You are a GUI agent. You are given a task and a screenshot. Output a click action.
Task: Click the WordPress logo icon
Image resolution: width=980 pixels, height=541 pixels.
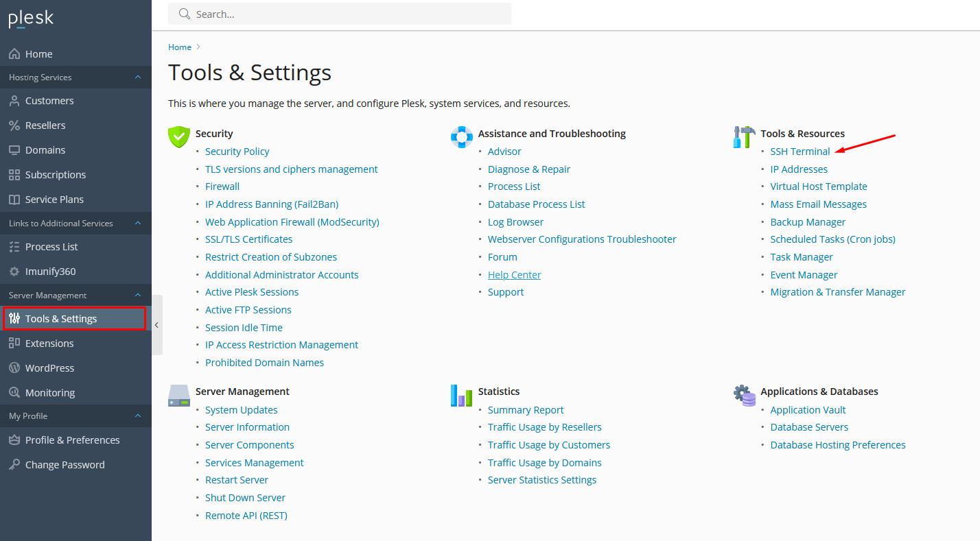(14, 368)
